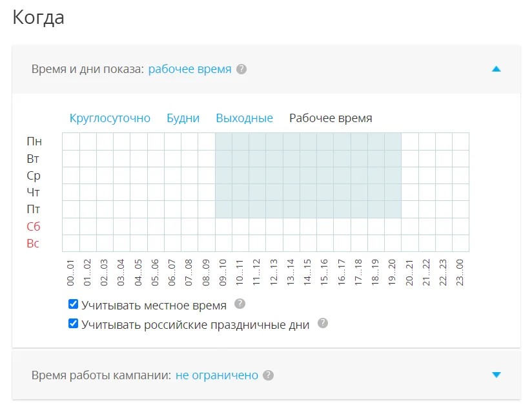532x407 pixels.
Task: Click the 'Вс' Sunday row label
Action: [x=33, y=244]
